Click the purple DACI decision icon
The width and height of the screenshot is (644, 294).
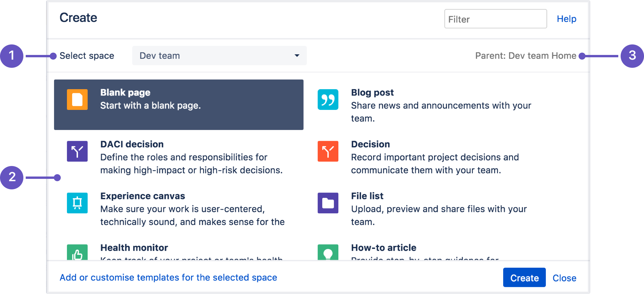[x=77, y=151]
